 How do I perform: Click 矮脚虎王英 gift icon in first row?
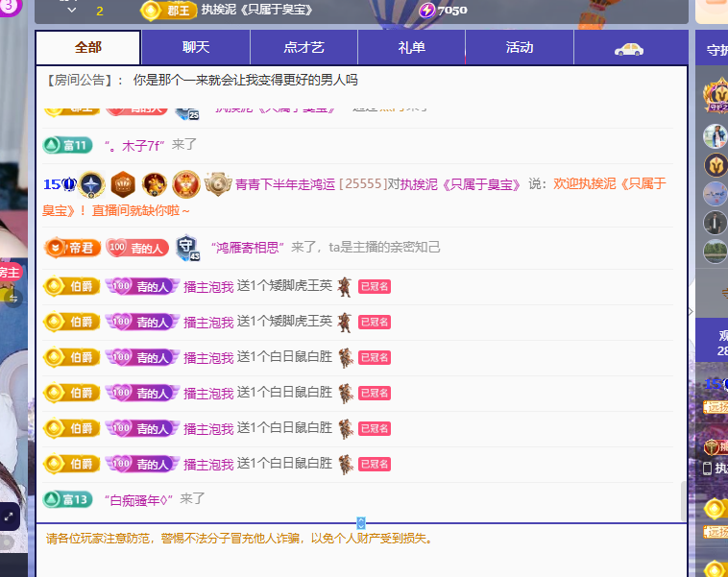point(345,287)
